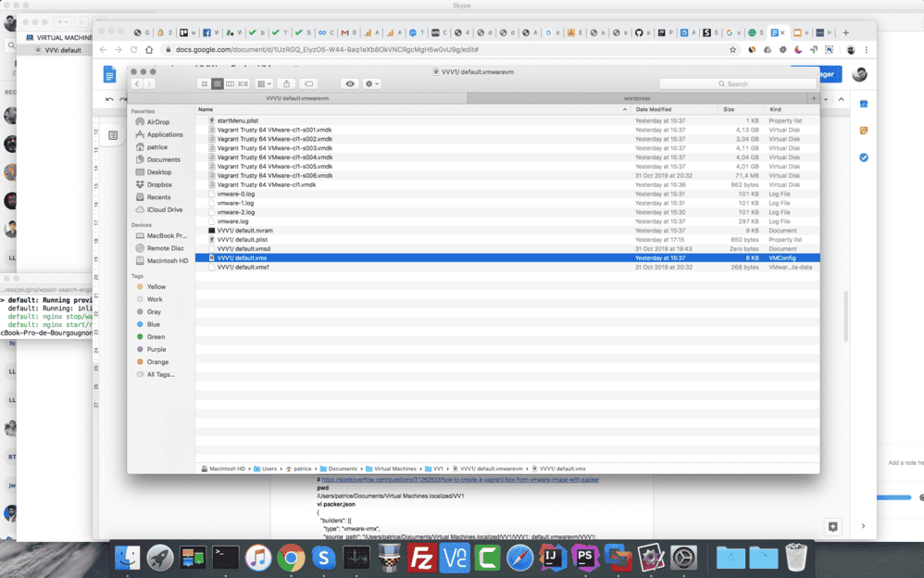
Task: Add a new Finder tab
Action: 814,98
